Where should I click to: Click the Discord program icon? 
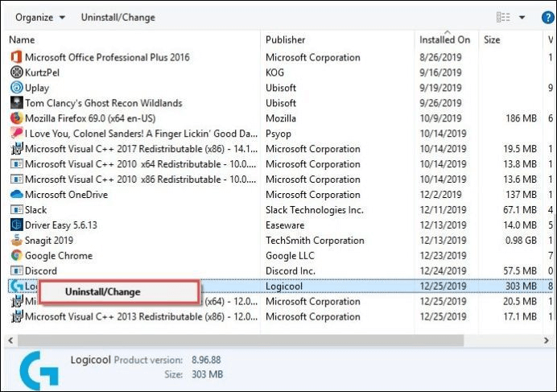16,271
